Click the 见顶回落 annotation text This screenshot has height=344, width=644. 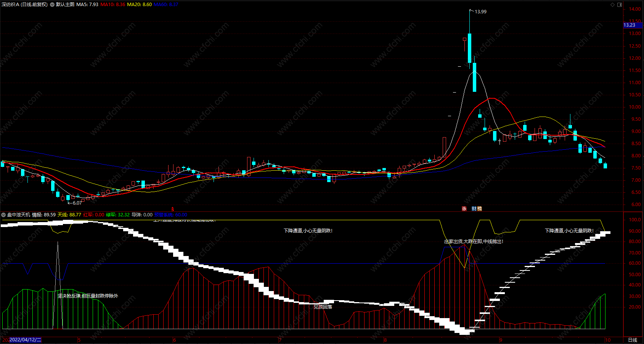[x=323, y=307]
